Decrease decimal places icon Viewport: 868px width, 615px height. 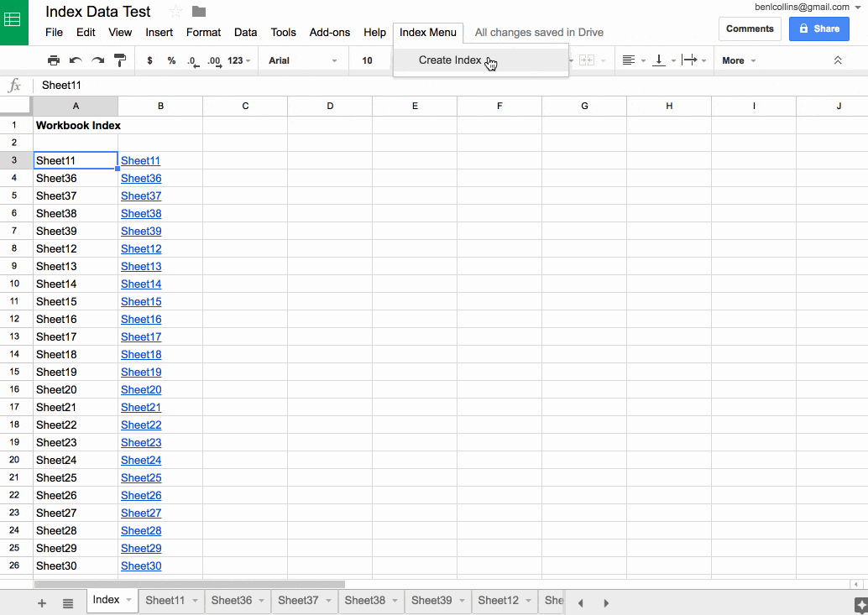(x=192, y=61)
